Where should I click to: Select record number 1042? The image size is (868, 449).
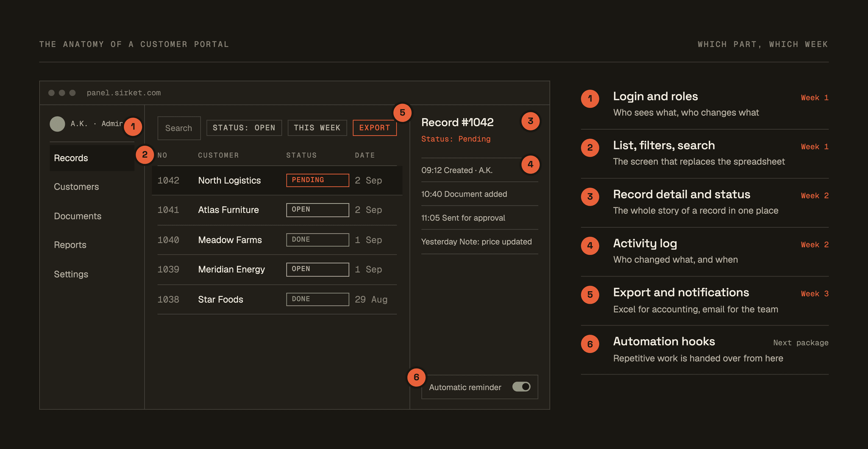click(168, 180)
